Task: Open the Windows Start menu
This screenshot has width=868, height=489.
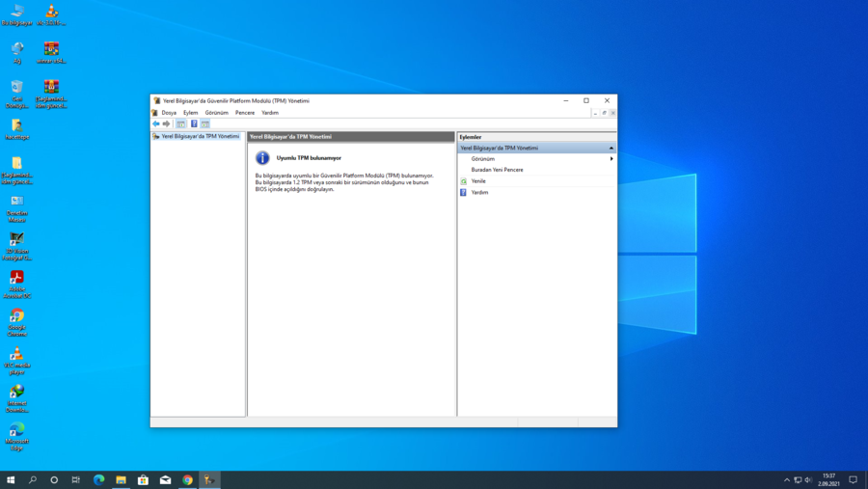Action: (11, 479)
